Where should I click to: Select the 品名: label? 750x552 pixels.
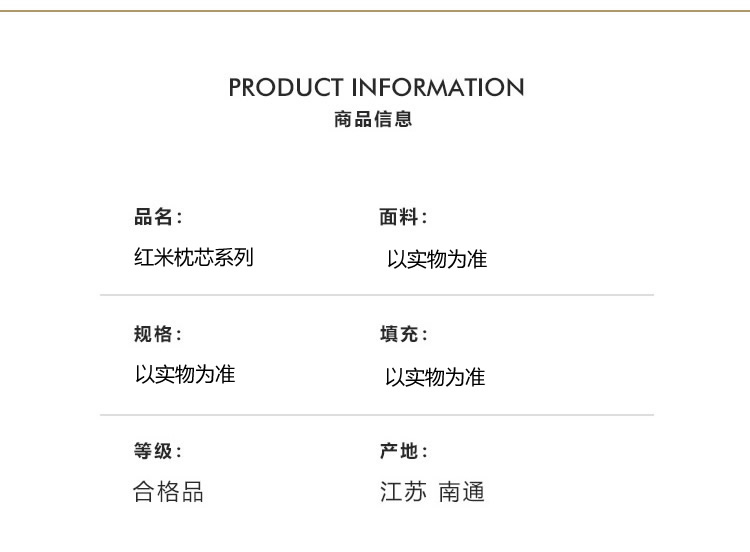pyautogui.click(x=158, y=217)
